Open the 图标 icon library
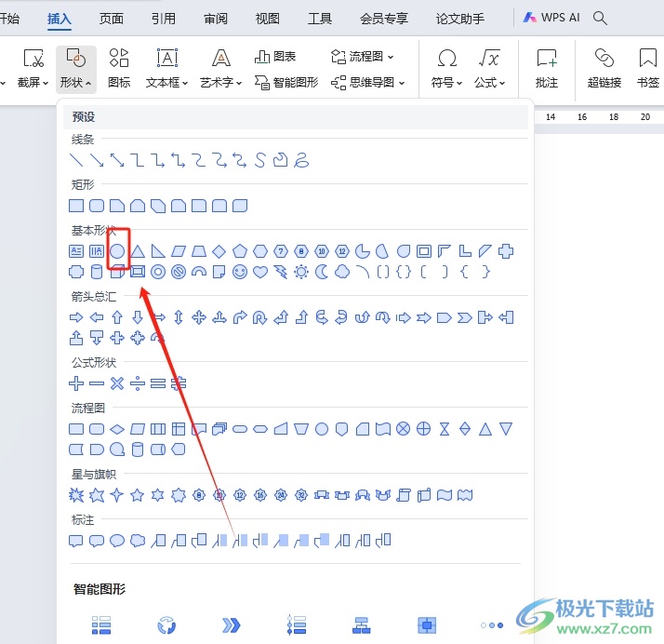 coord(119,68)
